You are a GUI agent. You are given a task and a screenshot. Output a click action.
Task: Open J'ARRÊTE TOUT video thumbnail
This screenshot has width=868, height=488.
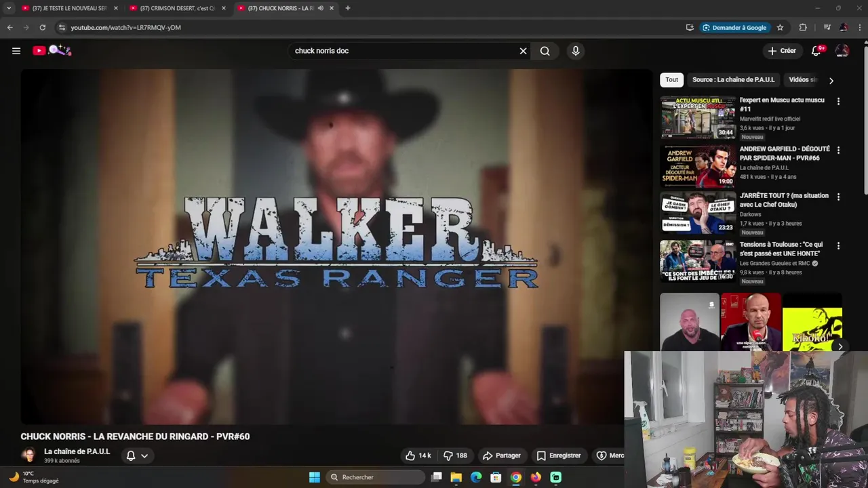[x=698, y=213]
